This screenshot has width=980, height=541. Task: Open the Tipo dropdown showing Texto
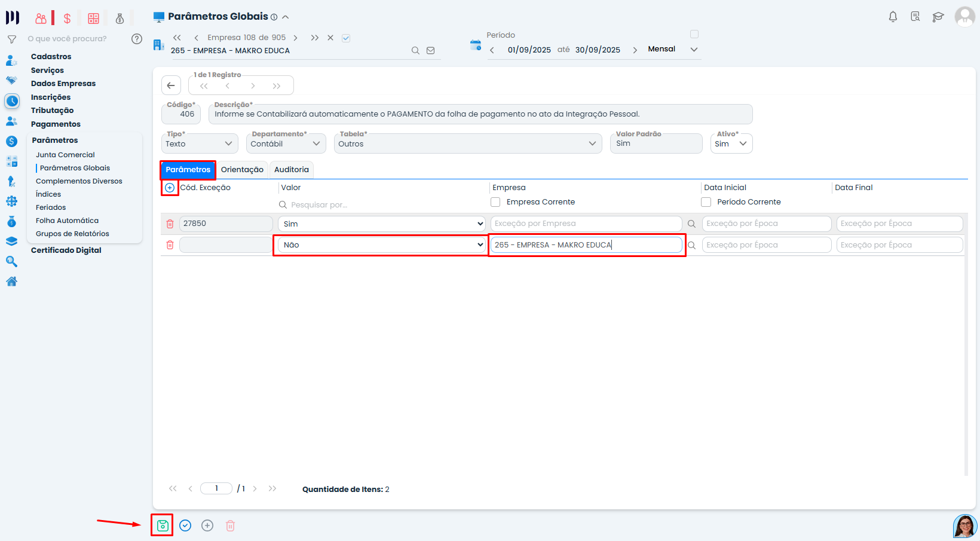coord(200,143)
